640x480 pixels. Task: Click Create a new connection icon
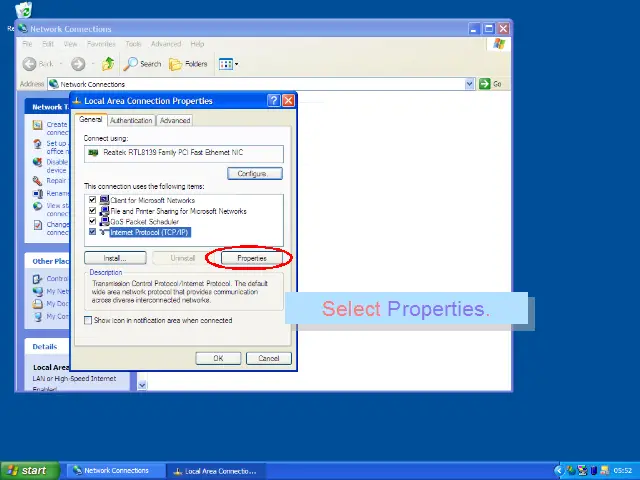pyautogui.click(x=37, y=126)
